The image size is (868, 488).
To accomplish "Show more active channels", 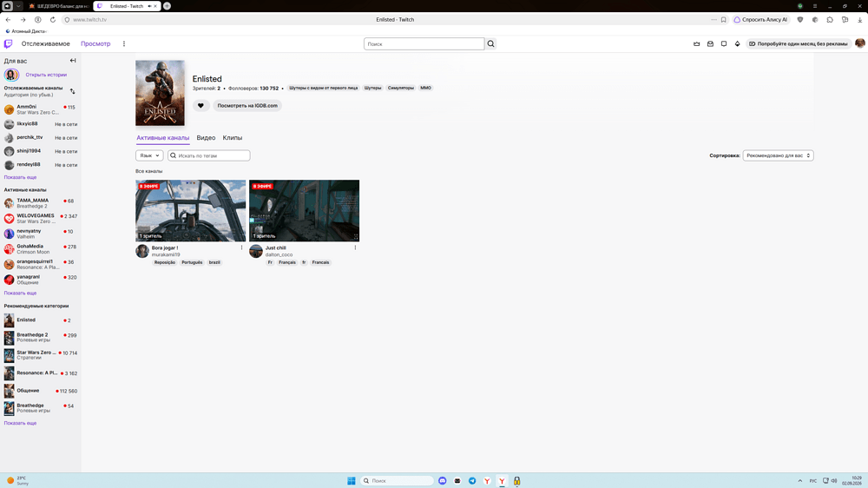I will coord(21,293).
